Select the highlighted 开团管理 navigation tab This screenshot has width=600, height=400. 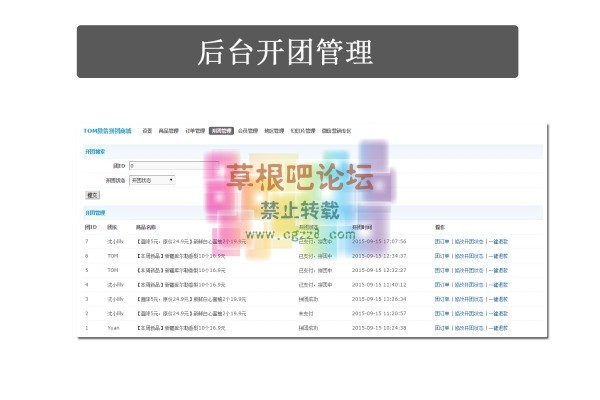221,131
